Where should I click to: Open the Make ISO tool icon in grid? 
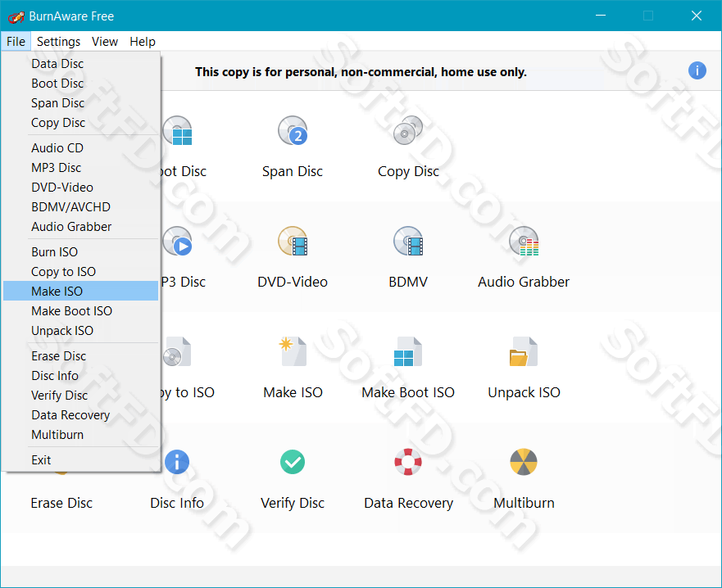[x=293, y=351]
